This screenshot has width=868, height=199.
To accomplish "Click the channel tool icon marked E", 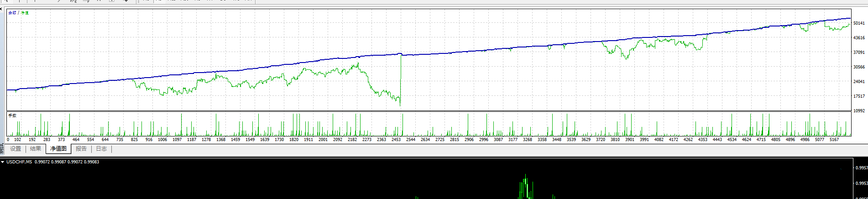I will point(73,1).
